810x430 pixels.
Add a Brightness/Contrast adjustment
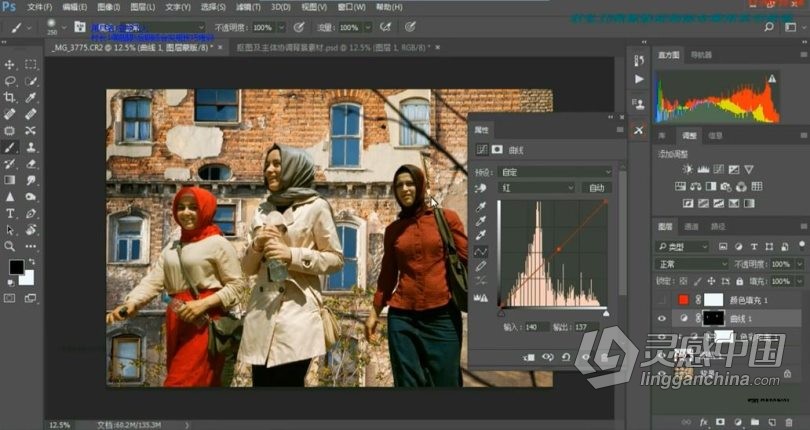coord(688,169)
